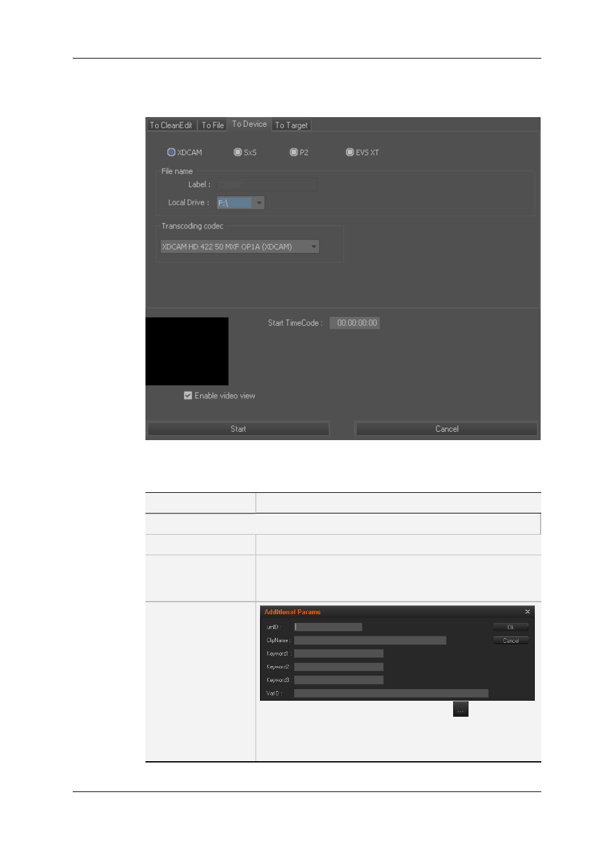614x868 pixels.
Task: Click the Label input field
Action: (x=266, y=185)
